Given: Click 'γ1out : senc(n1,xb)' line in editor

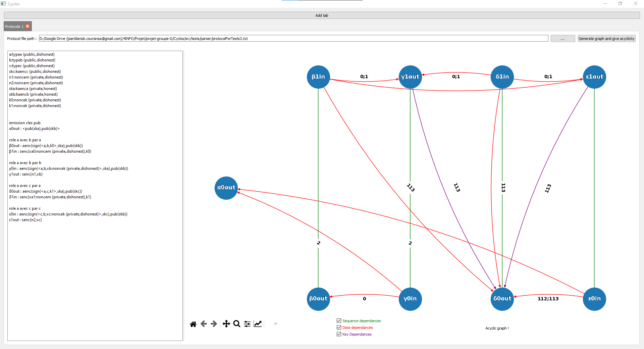Looking at the screenshot, I should 26,174.
